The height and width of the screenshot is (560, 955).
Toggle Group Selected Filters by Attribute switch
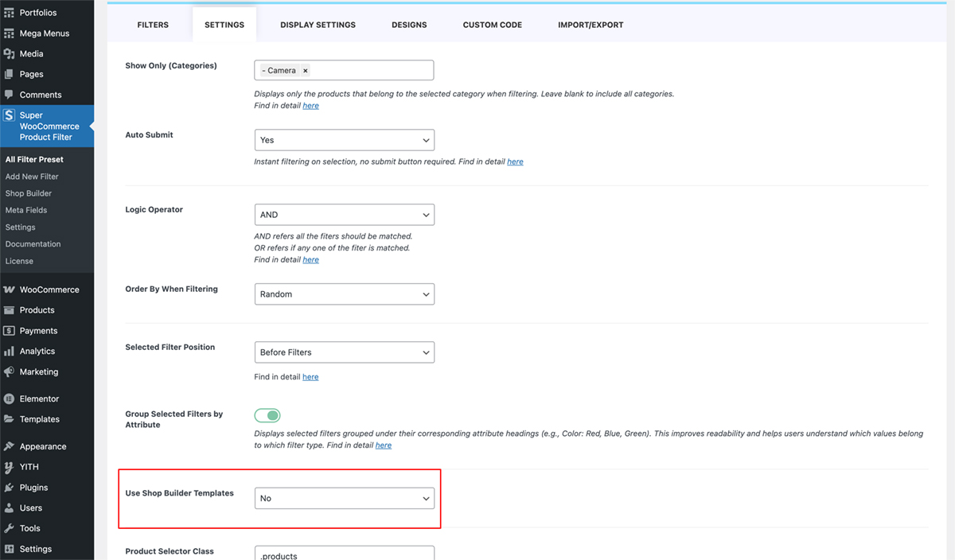(267, 415)
